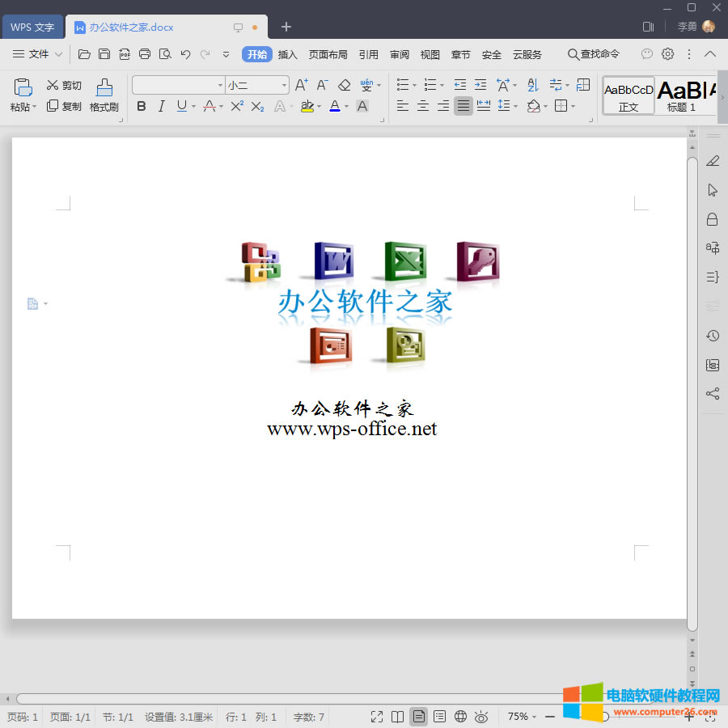Click the print icon in quick access toolbar

[x=145, y=54]
